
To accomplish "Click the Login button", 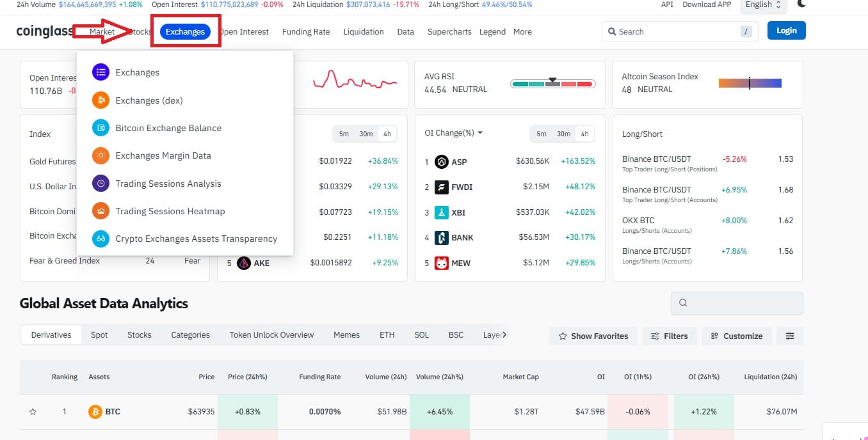I will click(786, 30).
